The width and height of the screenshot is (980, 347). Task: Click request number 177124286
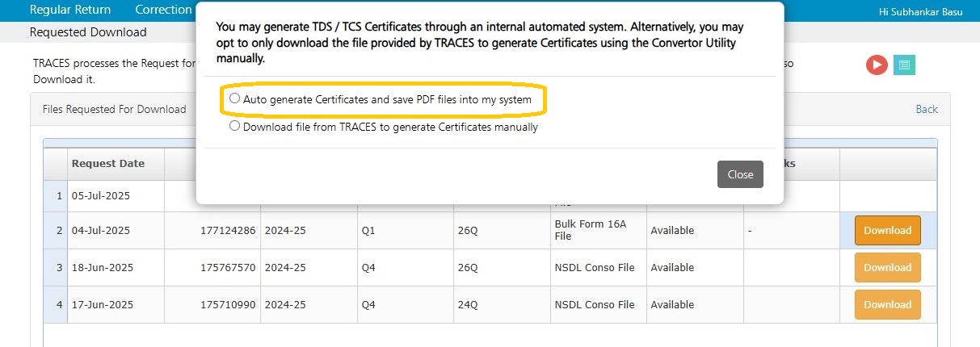coord(228,230)
